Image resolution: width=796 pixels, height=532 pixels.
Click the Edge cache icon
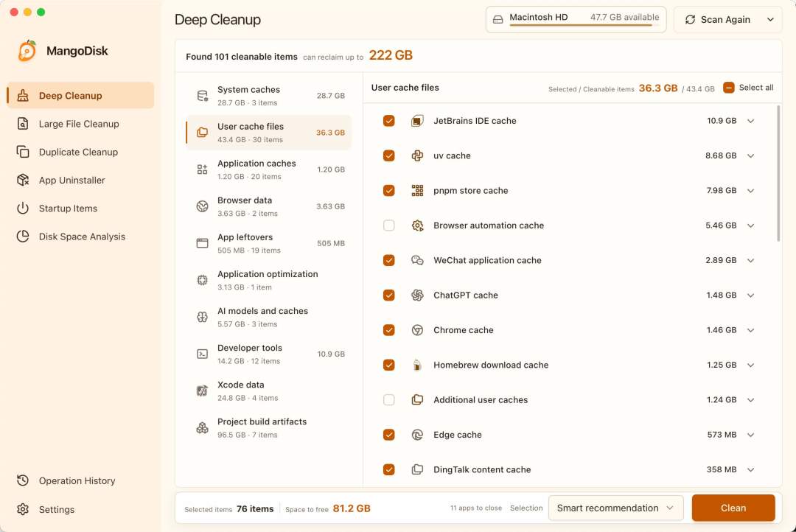[x=417, y=435]
